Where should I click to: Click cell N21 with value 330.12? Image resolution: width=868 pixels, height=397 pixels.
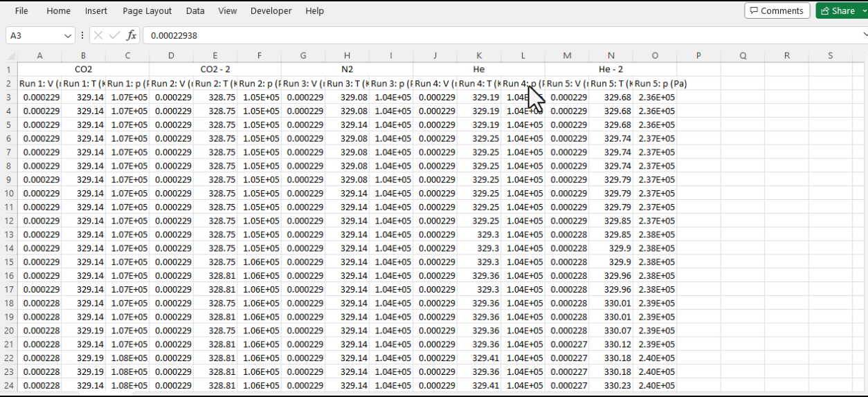point(611,344)
